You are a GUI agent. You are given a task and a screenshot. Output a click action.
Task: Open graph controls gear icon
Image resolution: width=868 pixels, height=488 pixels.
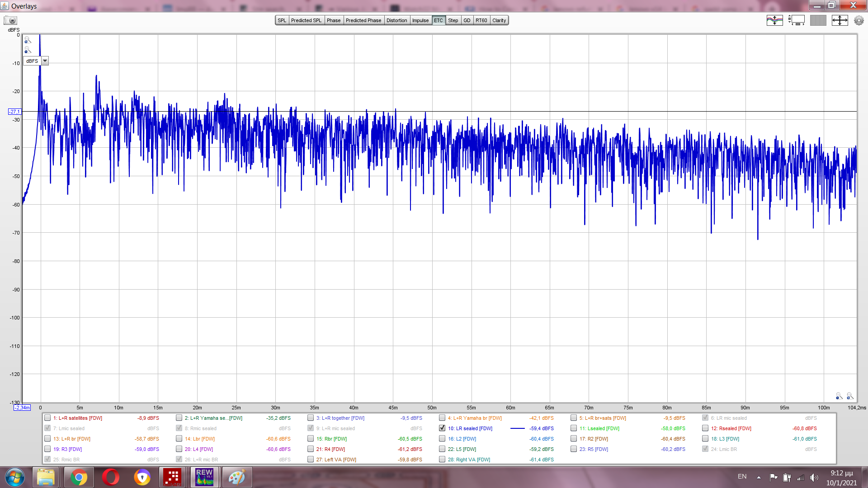tap(859, 20)
